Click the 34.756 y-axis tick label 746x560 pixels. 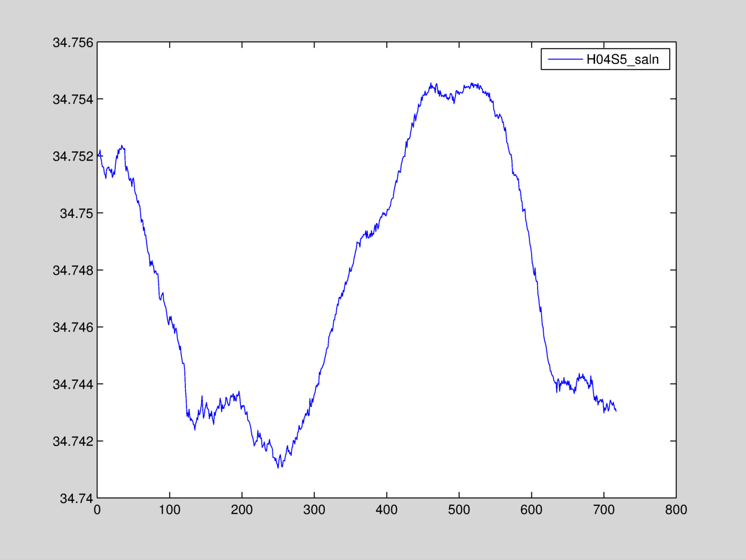pos(73,43)
